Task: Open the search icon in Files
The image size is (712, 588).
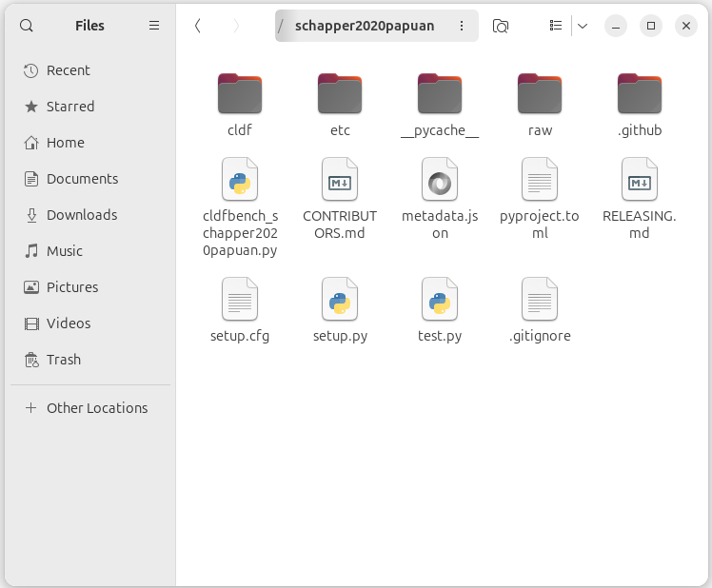Action: (27, 26)
